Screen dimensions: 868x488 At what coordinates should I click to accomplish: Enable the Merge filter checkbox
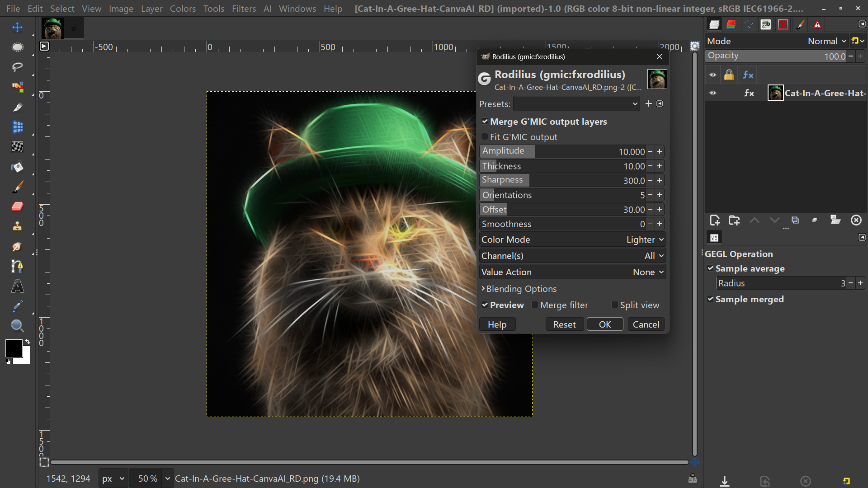[535, 305]
